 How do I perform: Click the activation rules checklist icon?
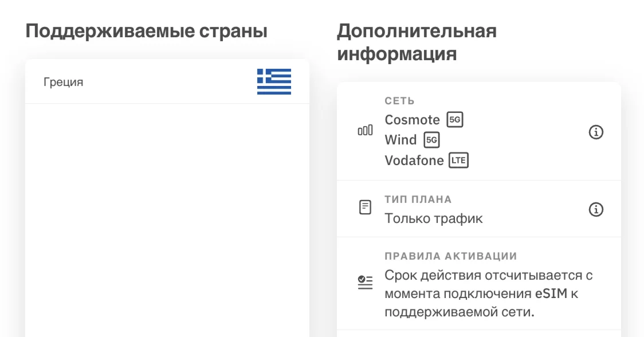365,282
